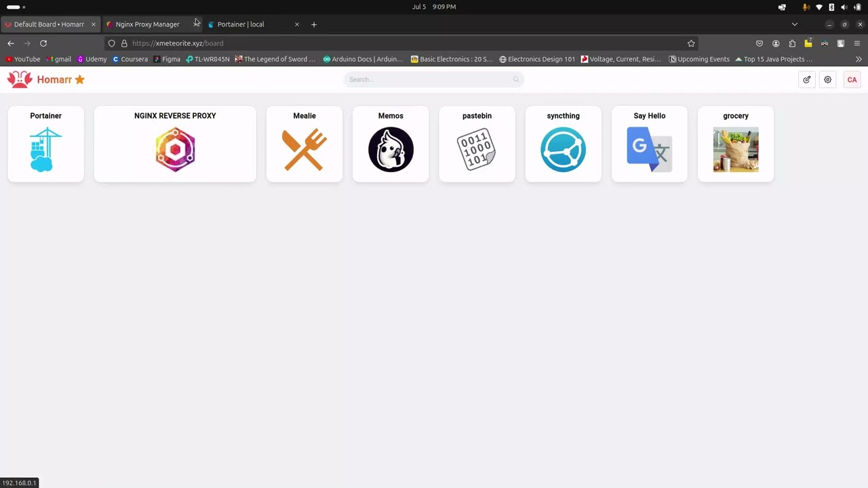
Task: Click the microphone indicator in top bar
Action: 806,7
